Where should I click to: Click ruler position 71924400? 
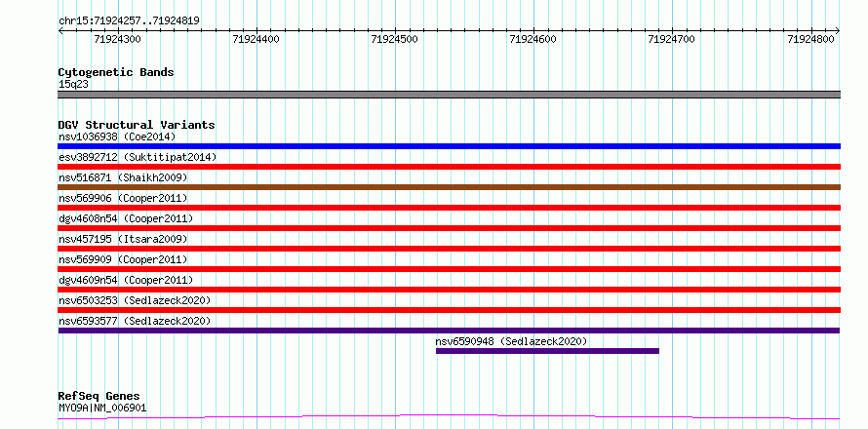(x=256, y=39)
